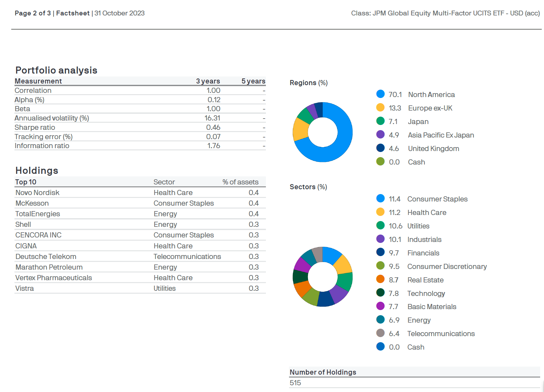Click the '% of assets' column header
Image resolution: width=544 pixels, height=392 pixels.
[240, 182]
